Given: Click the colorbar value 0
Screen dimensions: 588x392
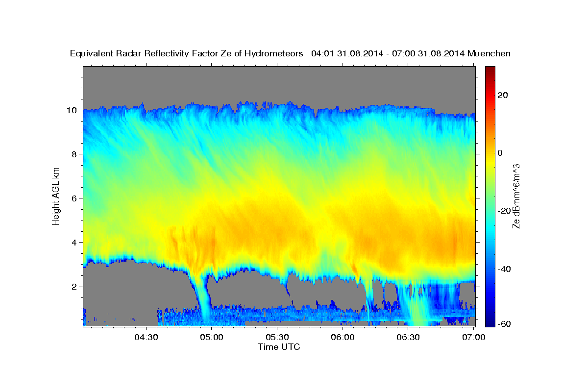Looking at the screenshot, I should coord(501,153).
